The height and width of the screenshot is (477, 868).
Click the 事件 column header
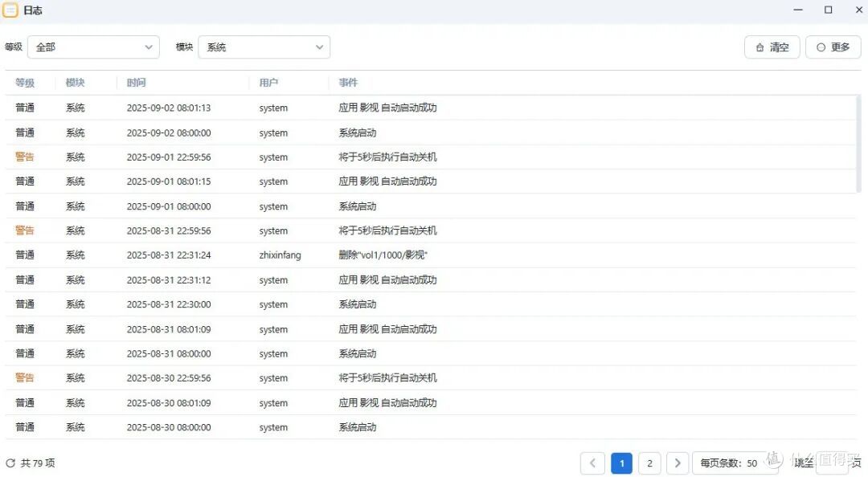(348, 83)
